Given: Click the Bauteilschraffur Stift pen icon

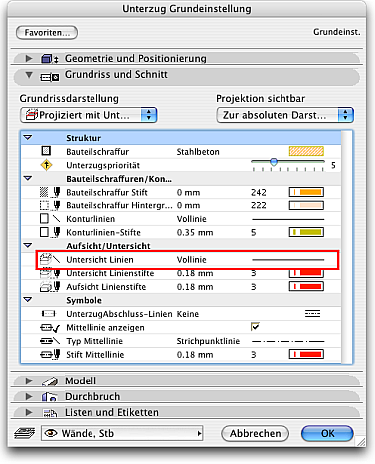Looking at the screenshot, I should click(50, 192).
